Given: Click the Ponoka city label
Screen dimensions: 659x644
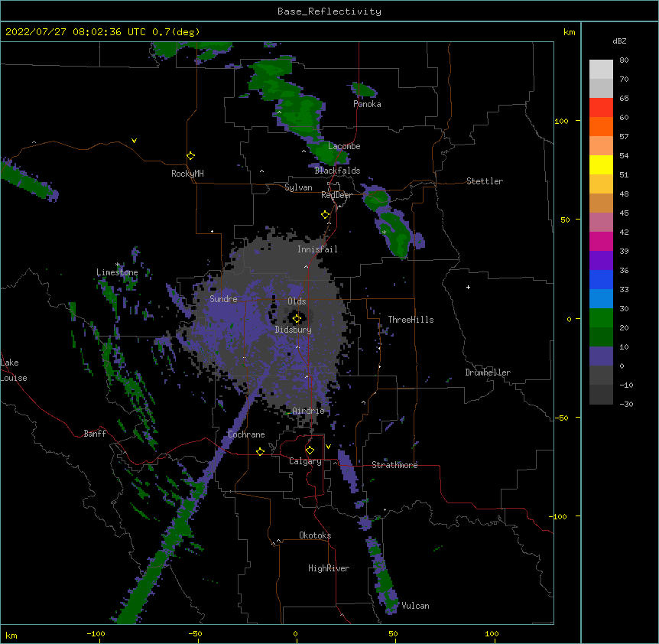Looking at the screenshot, I should tap(367, 104).
